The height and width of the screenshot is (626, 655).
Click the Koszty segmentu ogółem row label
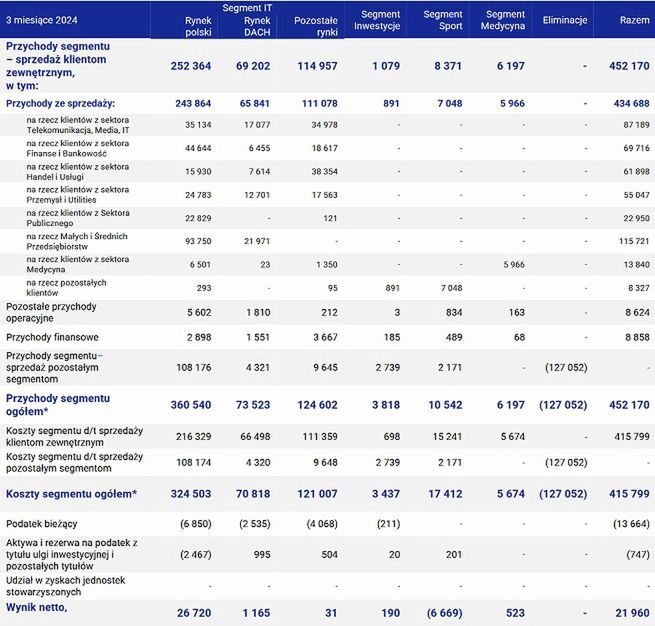pos(71,494)
